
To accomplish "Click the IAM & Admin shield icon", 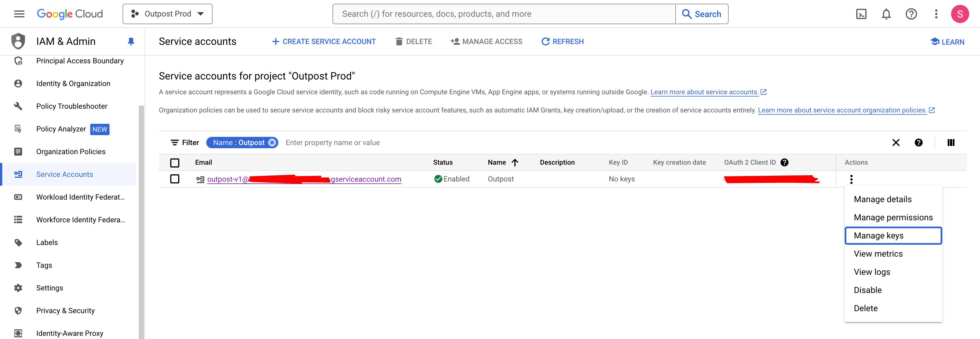I will pos(18,41).
